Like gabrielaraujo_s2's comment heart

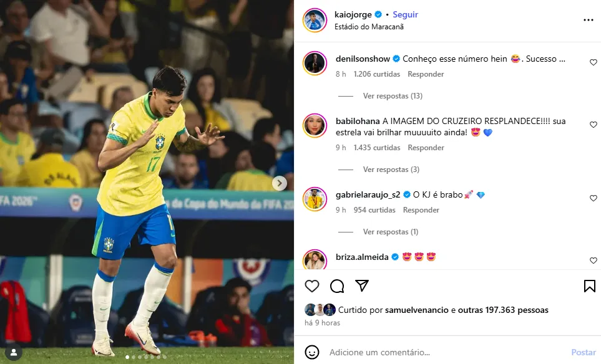(x=594, y=198)
